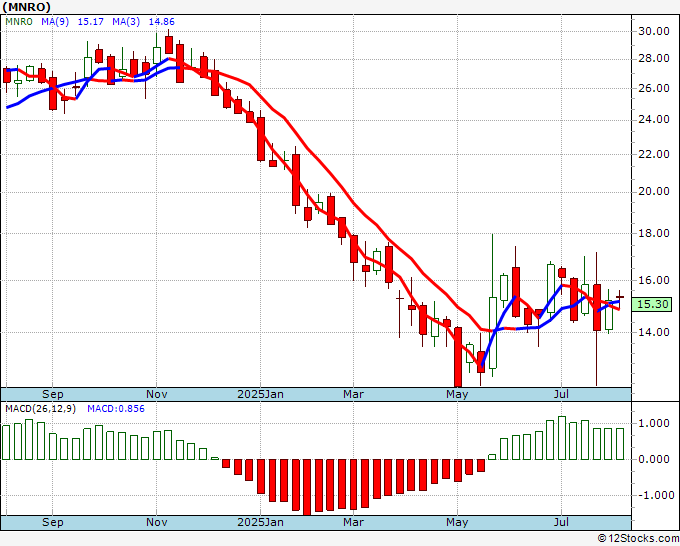Click Nov on the MACD panel time axis

click(x=157, y=522)
